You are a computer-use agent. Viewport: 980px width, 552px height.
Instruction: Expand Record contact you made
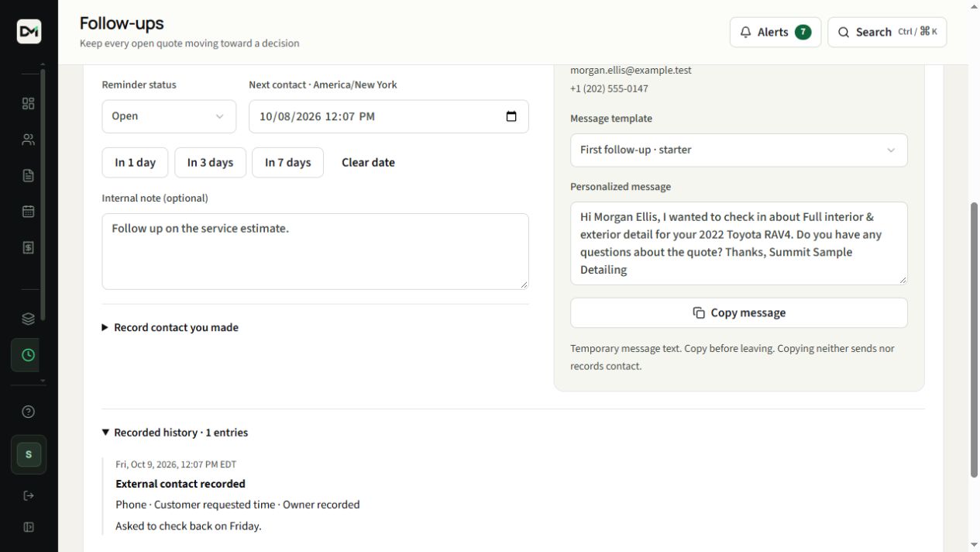170,327
